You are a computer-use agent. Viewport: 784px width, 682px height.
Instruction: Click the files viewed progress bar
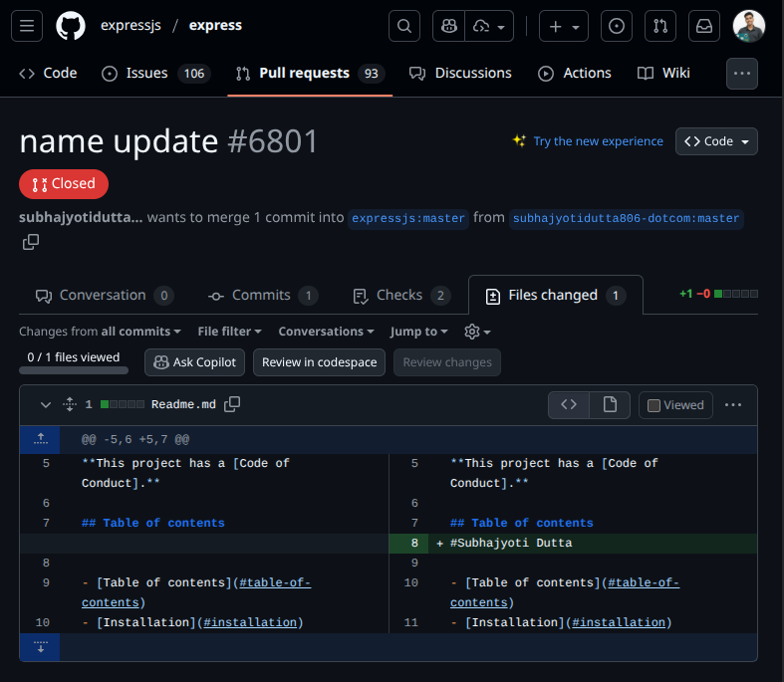pos(74,370)
